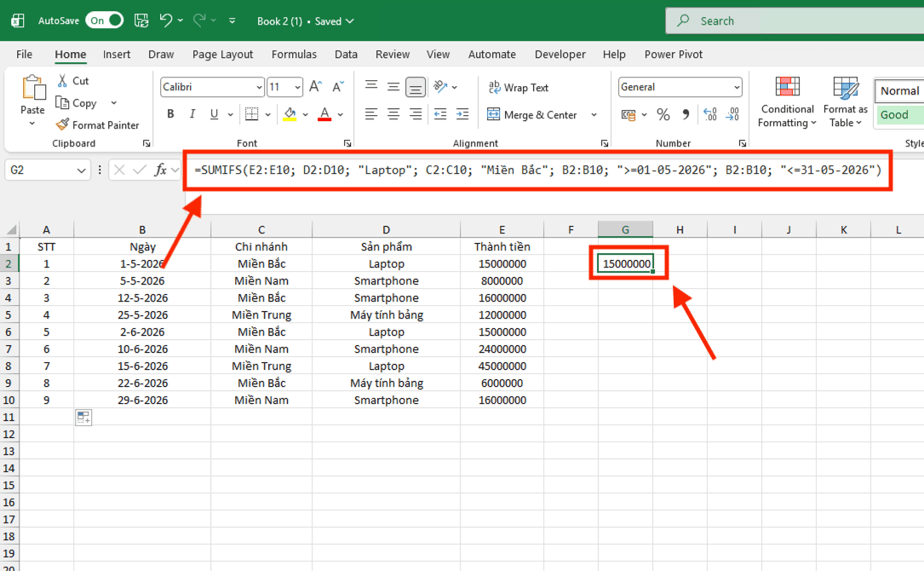Click the Copy button

coord(76,102)
